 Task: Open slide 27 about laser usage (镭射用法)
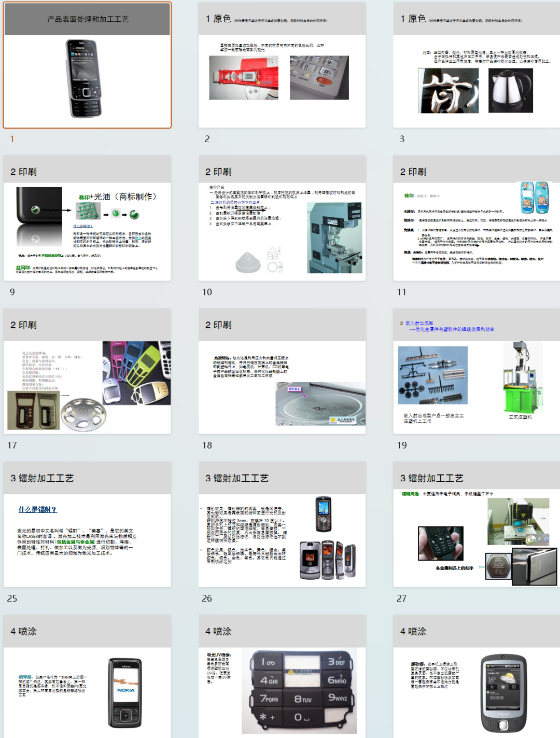click(476, 525)
